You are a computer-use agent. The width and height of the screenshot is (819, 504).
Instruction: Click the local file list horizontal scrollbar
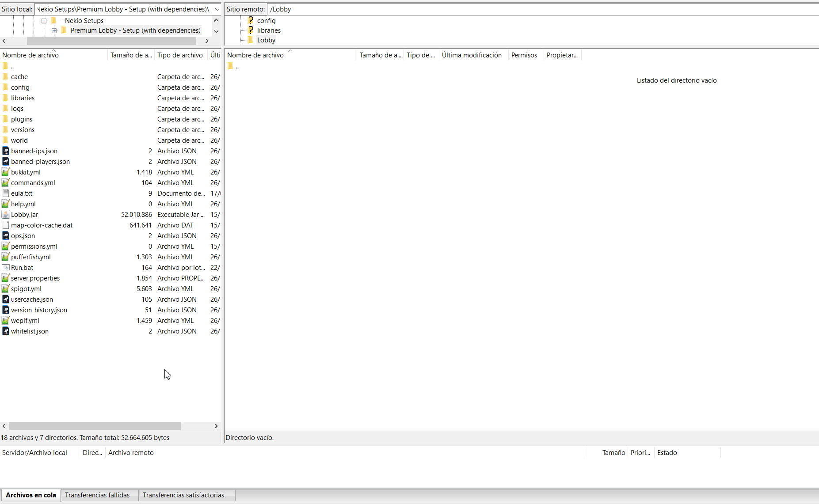pos(95,426)
